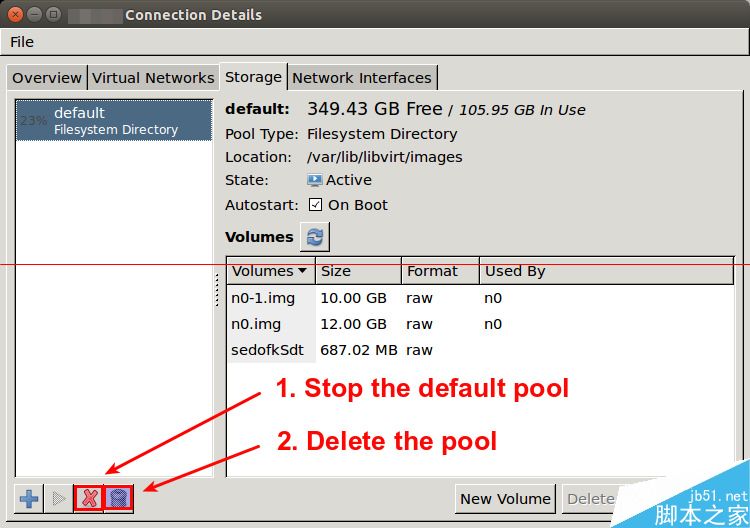
Task: Switch to the Virtual Networks tab
Action: (x=153, y=78)
